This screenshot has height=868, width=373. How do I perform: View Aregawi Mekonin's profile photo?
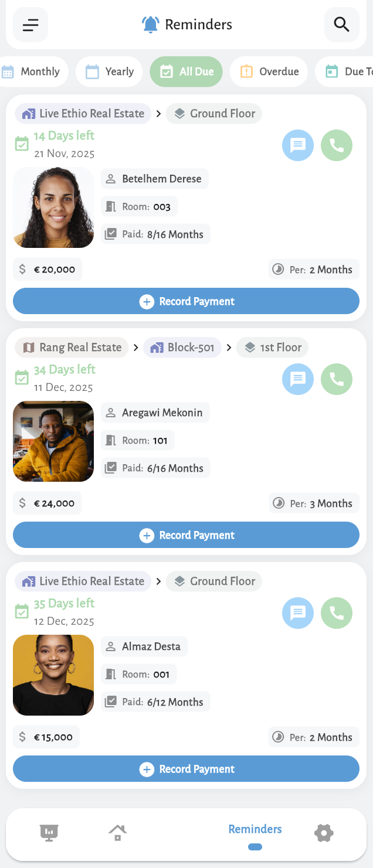click(53, 441)
